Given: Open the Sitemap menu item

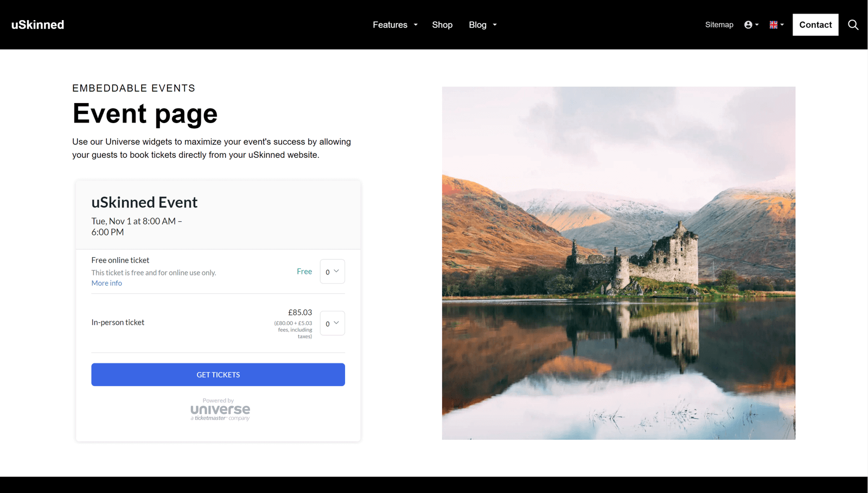Looking at the screenshot, I should pos(719,24).
